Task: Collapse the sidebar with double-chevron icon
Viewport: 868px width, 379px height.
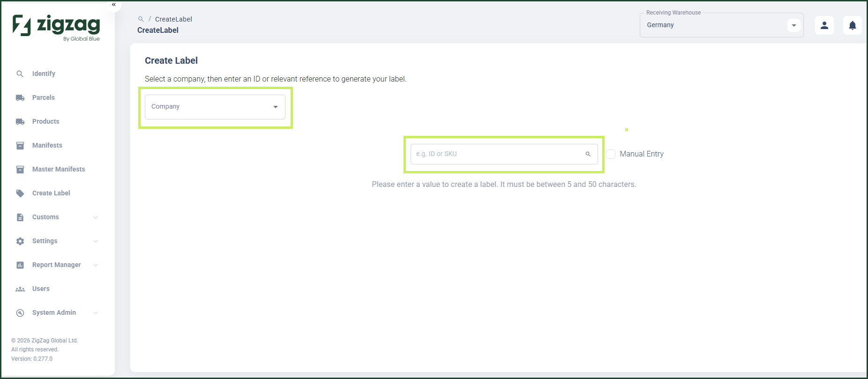Action: pyautogui.click(x=113, y=5)
